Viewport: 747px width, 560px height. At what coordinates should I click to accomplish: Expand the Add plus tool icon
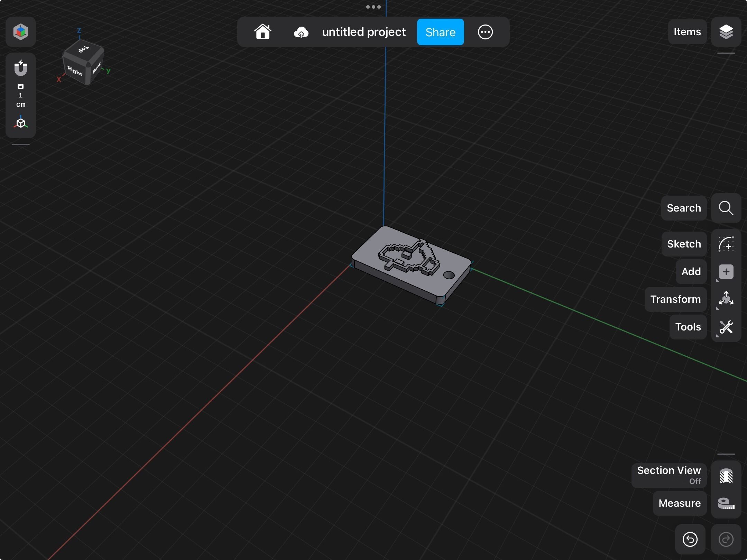point(726,272)
